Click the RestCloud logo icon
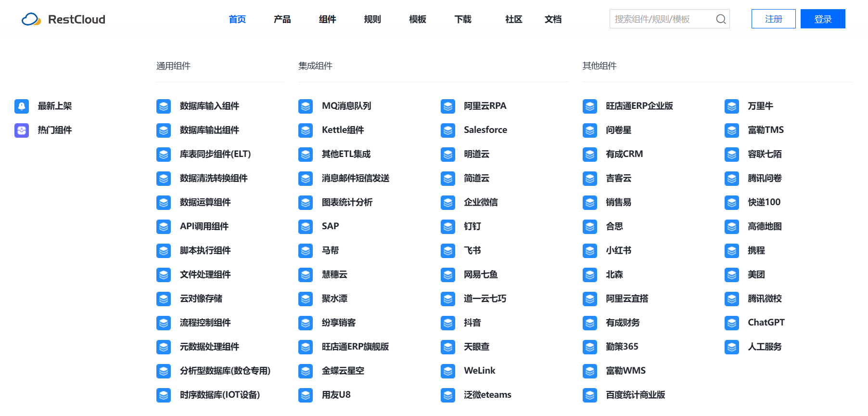Screen dimensions: 868x416 click(x=31, y=19)
